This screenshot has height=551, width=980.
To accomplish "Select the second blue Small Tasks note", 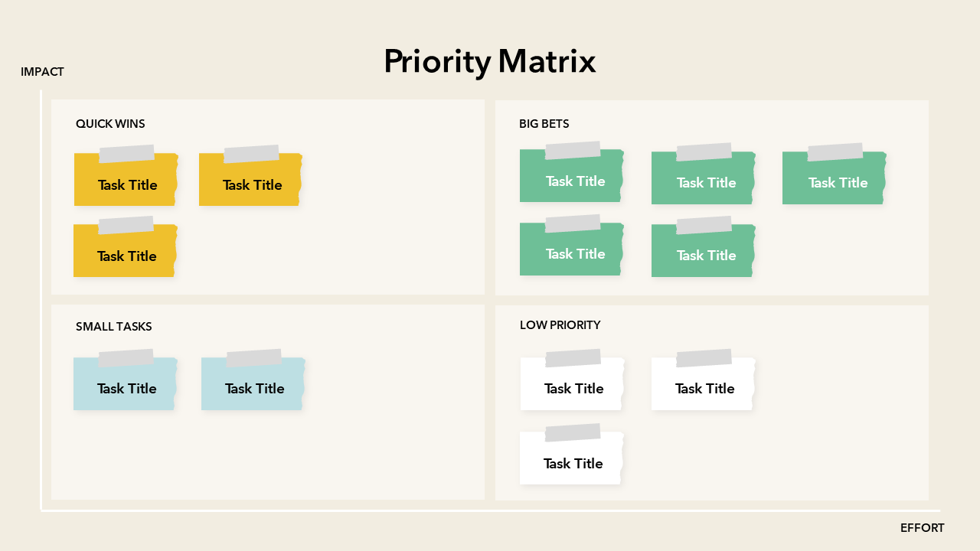I will click(253, 386).
